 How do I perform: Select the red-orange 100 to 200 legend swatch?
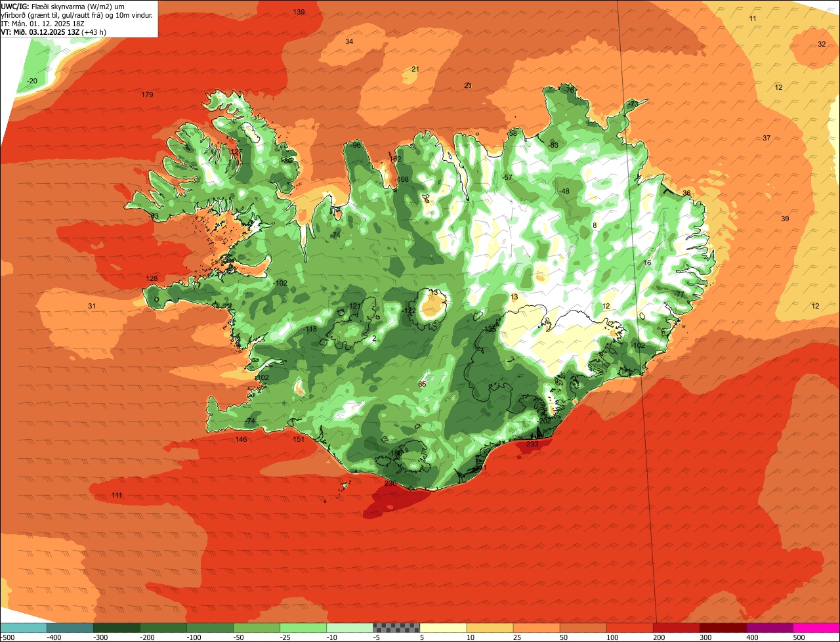pyautogui.click(x=629, y=628)
